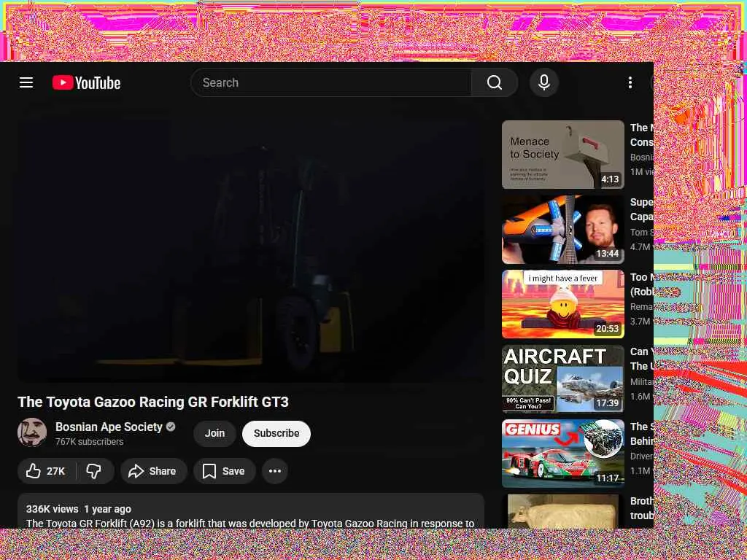Viewport: 747px width, 560px height.
Task: Open the Bosnian Ape Society channel name link
Action: [x=109, y=427]
